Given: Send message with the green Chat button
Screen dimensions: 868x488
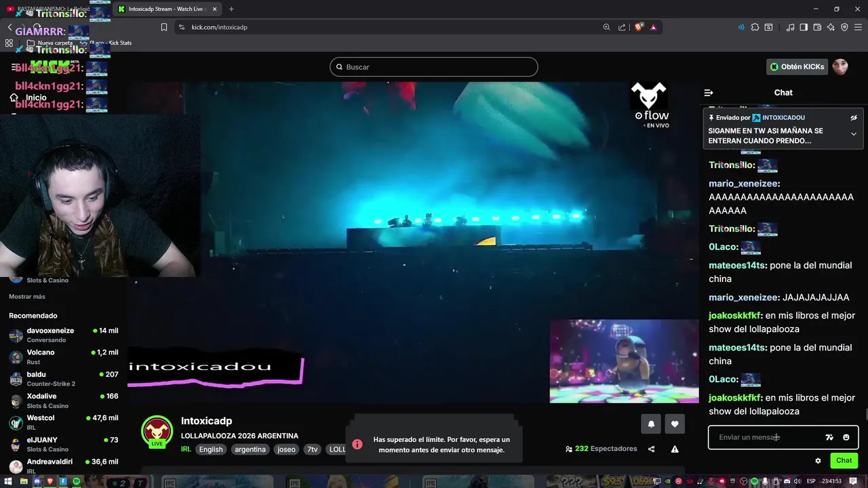Looking at the screenshot, I should click(x=844, y=460).
